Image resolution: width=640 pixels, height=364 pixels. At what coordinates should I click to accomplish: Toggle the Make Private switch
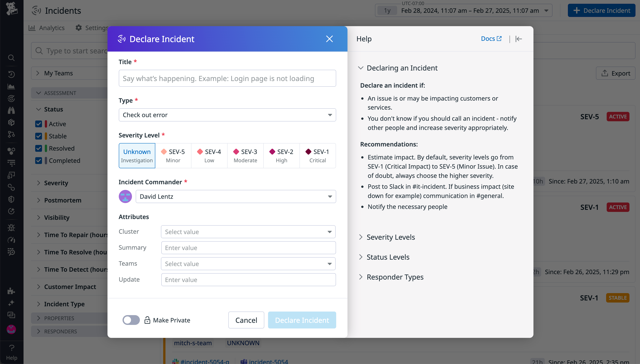[131, 320]
